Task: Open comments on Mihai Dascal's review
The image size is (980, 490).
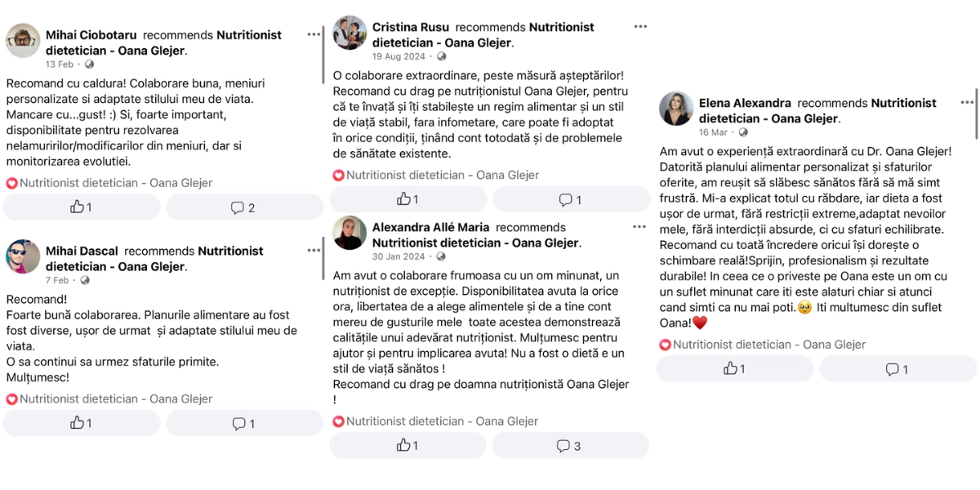Action: 243,423
